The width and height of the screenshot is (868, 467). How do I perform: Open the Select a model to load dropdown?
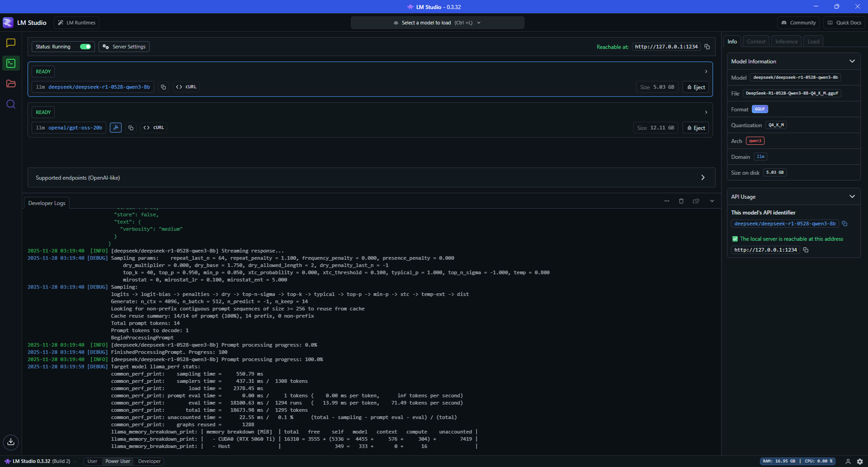coord(437,23)
